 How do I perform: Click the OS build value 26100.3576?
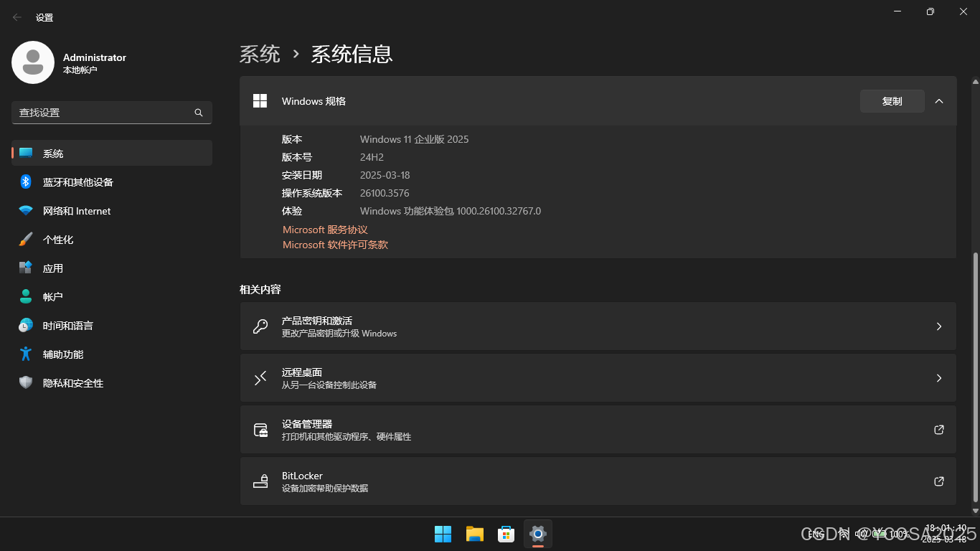coord(385,193)
